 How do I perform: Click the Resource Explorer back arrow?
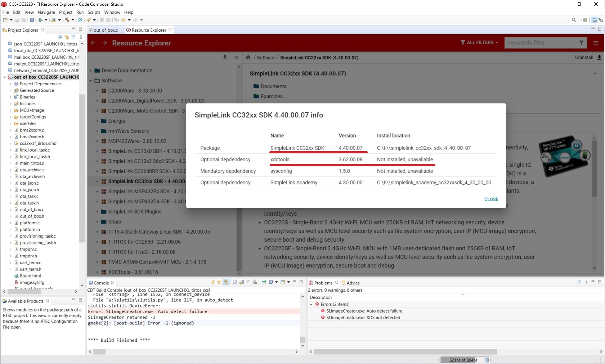(93, 43)
